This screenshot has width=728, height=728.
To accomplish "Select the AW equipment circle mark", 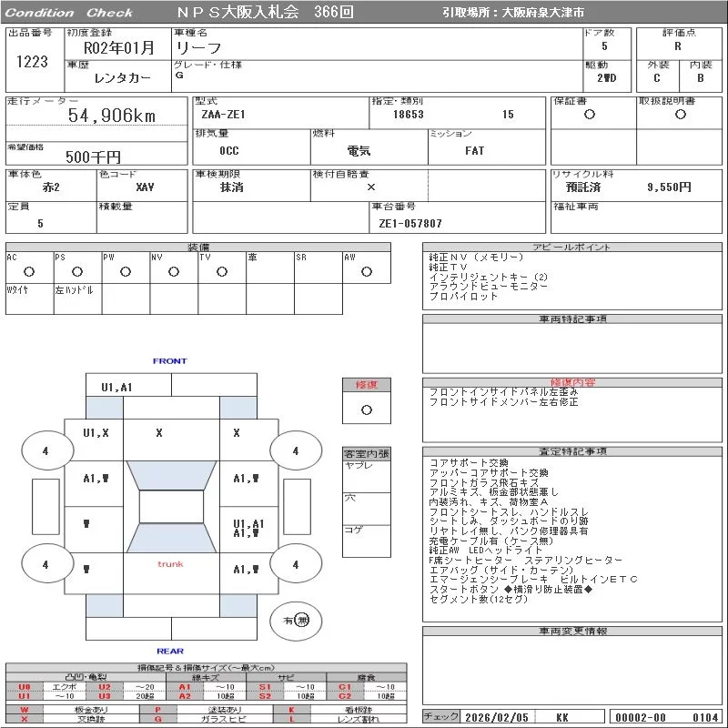I will click(x=365, y=272).
